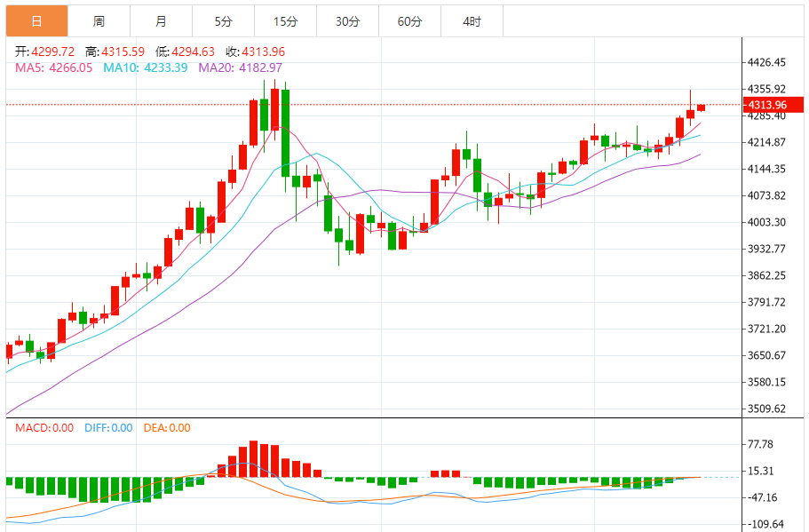This screenshot has width=809, height=532.
Task: Click the 4355.92 price axis label
Action: tap(766, 89)
